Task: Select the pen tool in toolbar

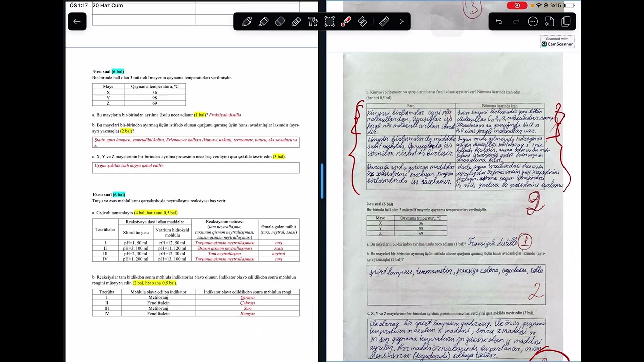Action: pos(247,22)
